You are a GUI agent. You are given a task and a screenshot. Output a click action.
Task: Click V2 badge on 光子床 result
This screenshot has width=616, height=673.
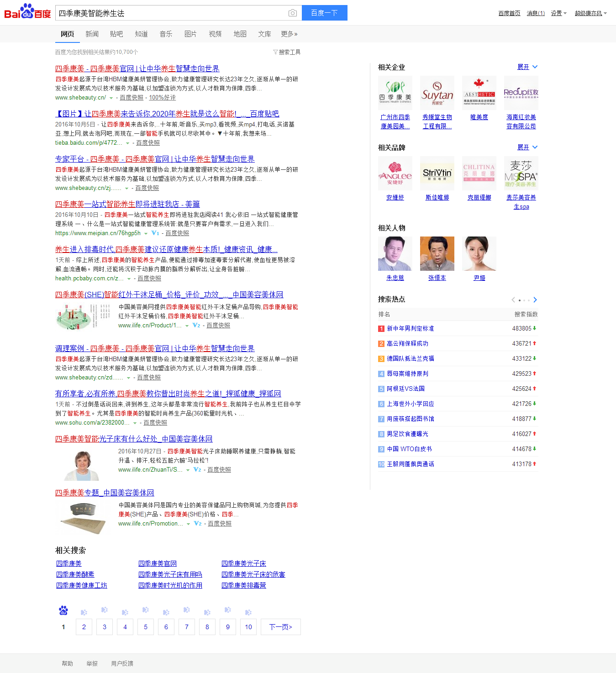click(x=197, y=470)
